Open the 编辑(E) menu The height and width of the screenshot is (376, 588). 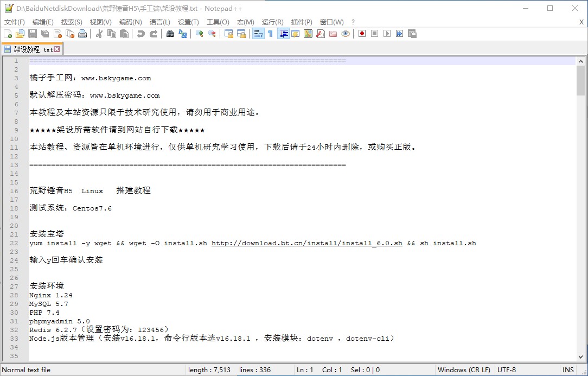pyautogui.click(x=43, y=22)
